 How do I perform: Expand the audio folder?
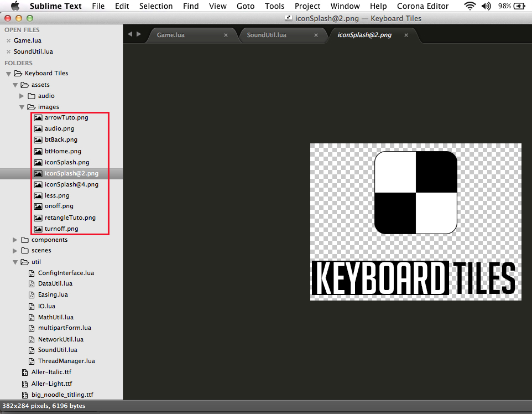pyautogui.click(x=22, y=96)
